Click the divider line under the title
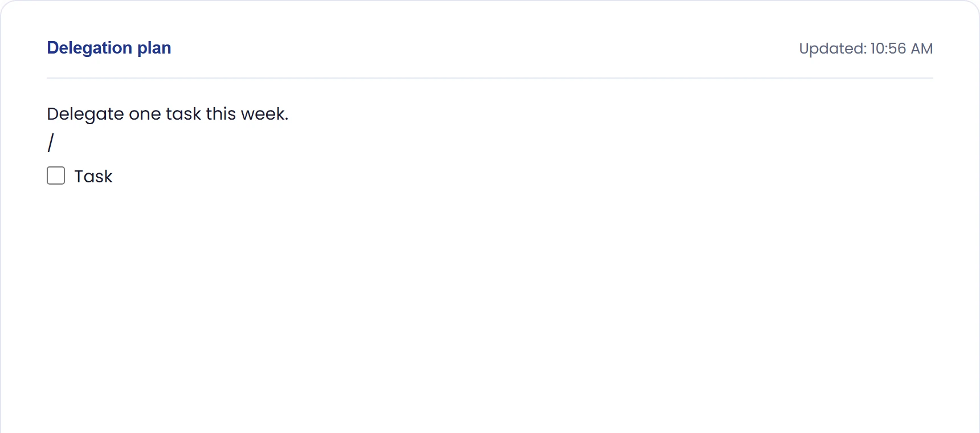The image size is (980, 433). coord(490,78)
